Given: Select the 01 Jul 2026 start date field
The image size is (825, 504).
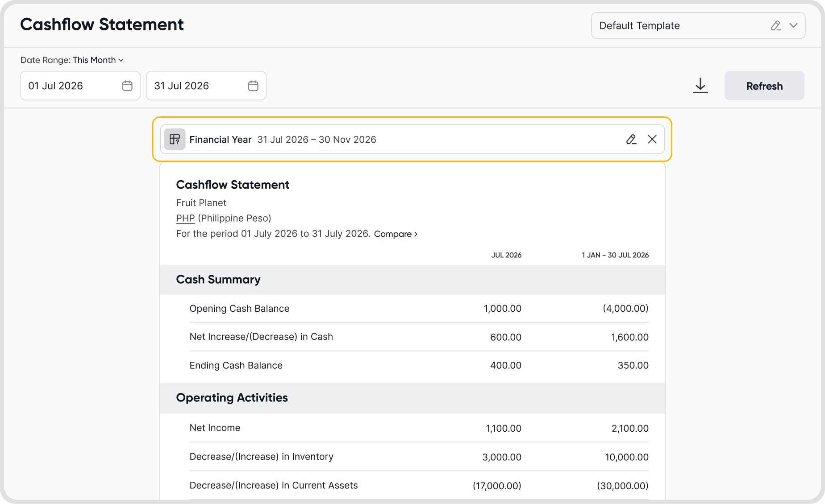Looking at the screenshot, I should coord(80,86).
